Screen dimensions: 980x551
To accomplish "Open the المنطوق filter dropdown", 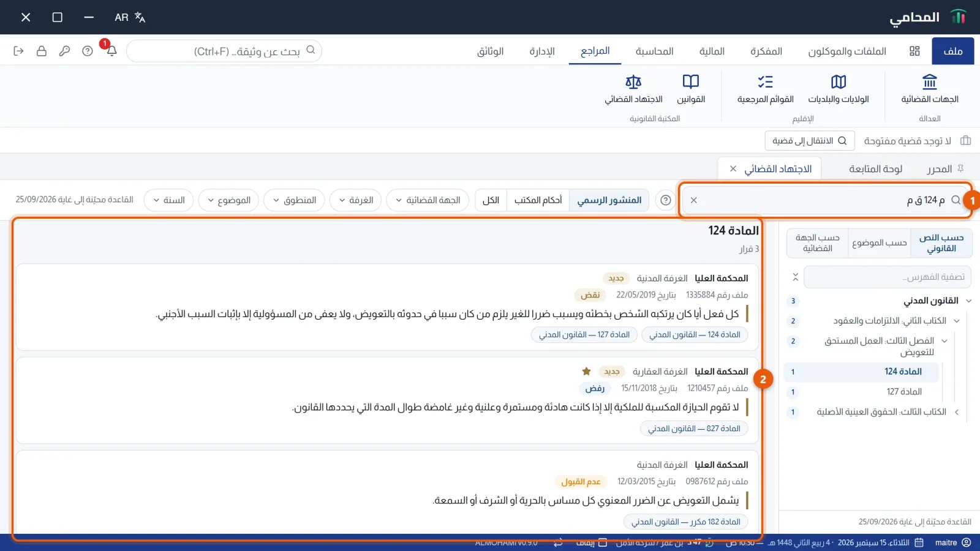I will (294, 200).
